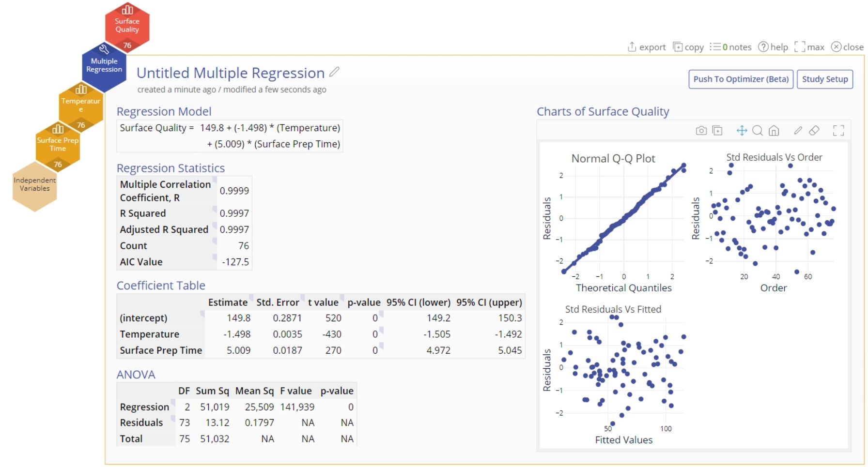The height and width of the screenshot is (467, 868).
Task: Click the Residuals row label in ANOVA
Action: coord(141,422)
